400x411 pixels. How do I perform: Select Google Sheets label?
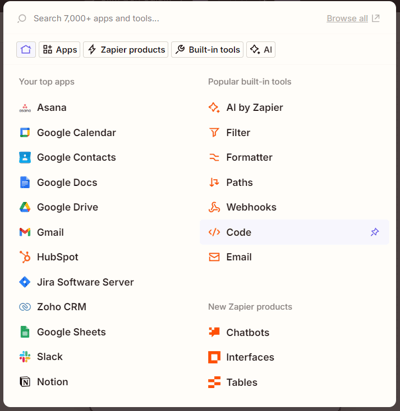(x=71, y=332)
